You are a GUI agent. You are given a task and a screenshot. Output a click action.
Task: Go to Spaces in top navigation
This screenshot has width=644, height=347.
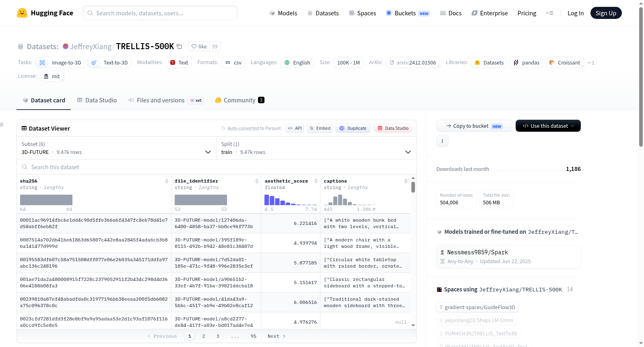click(x=362, y=13)
